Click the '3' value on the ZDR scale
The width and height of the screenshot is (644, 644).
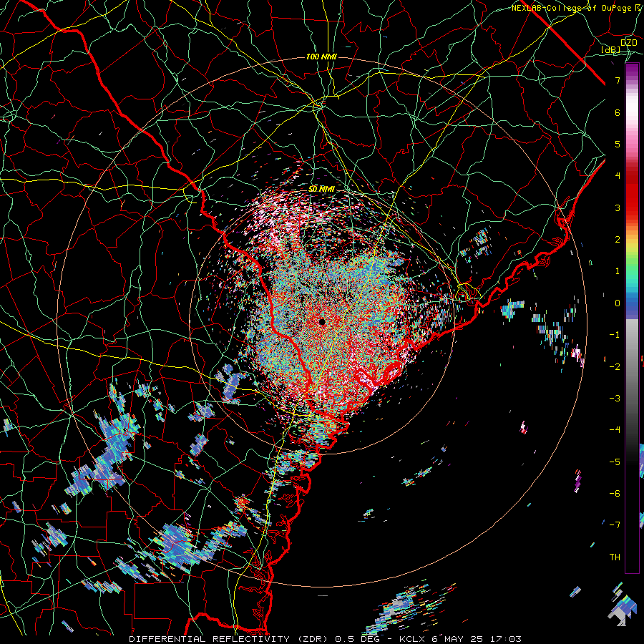coord(618,208)
